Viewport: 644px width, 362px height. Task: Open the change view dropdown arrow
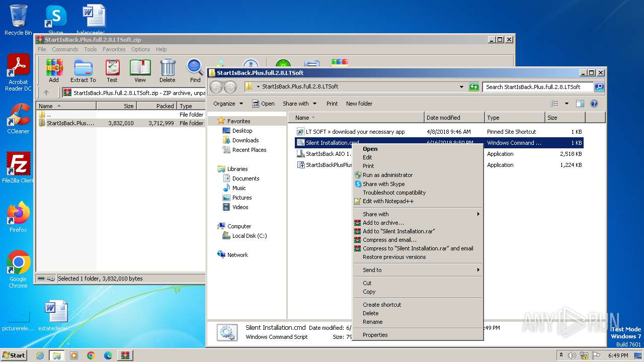click(567, 104)
